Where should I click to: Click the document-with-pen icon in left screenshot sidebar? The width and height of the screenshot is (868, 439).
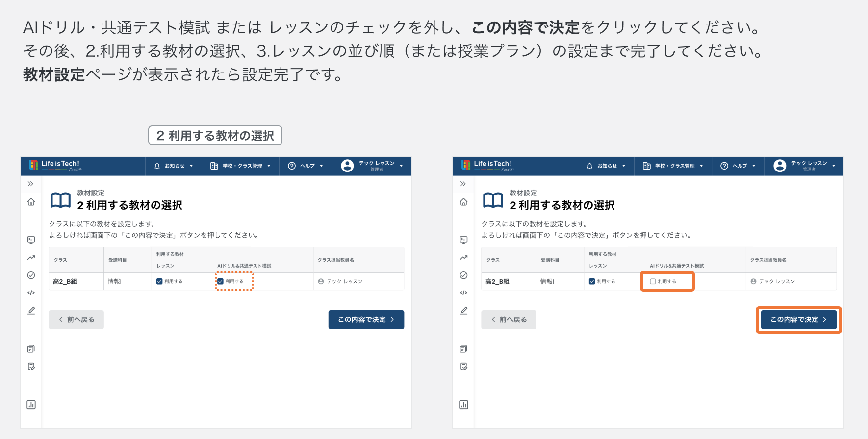[31, 366]
